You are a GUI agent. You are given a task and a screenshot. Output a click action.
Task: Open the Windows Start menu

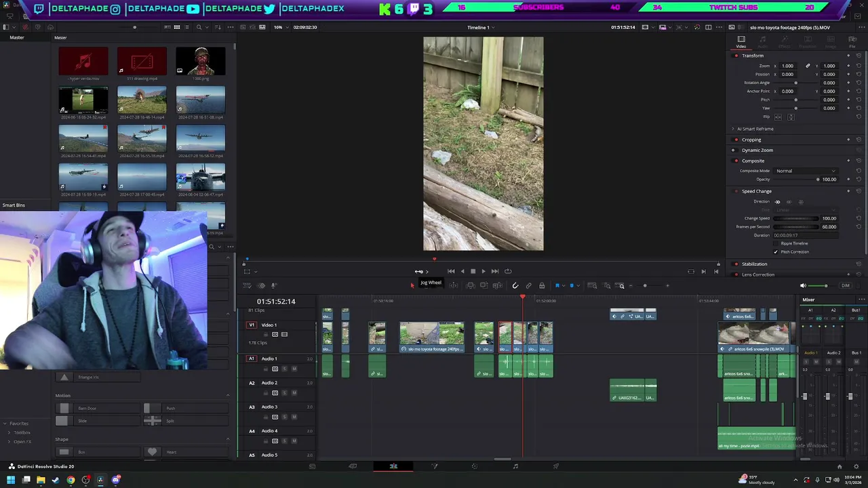click(x=10, y=480)
